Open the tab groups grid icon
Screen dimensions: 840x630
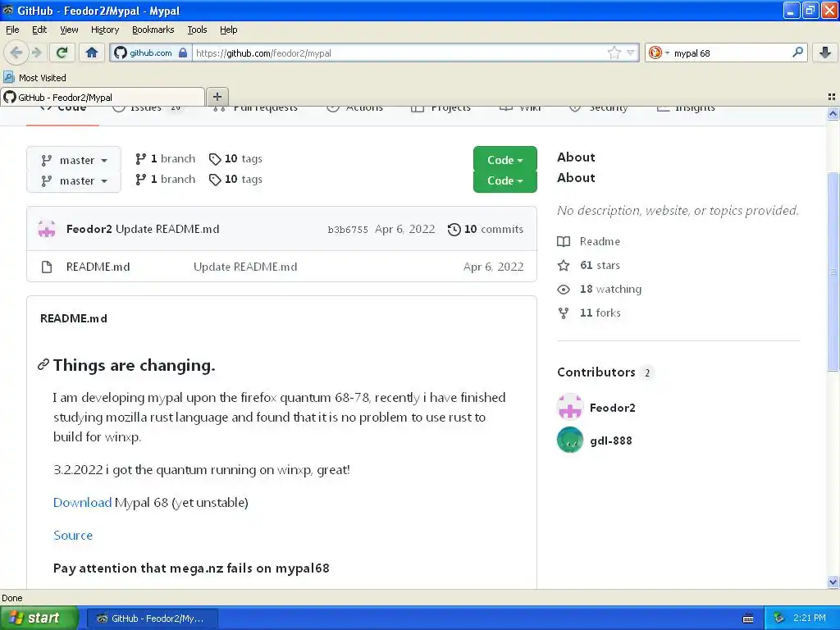click(832, 97)
